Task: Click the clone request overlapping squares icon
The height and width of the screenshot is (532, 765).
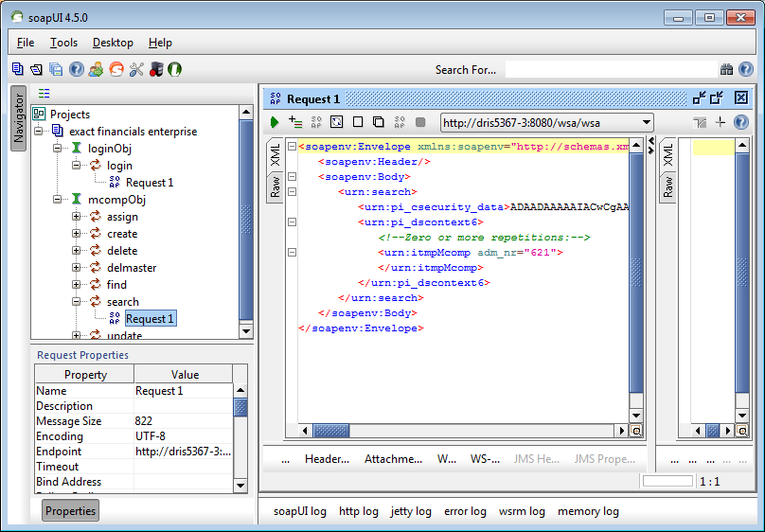Action: [x=378, y=122]
